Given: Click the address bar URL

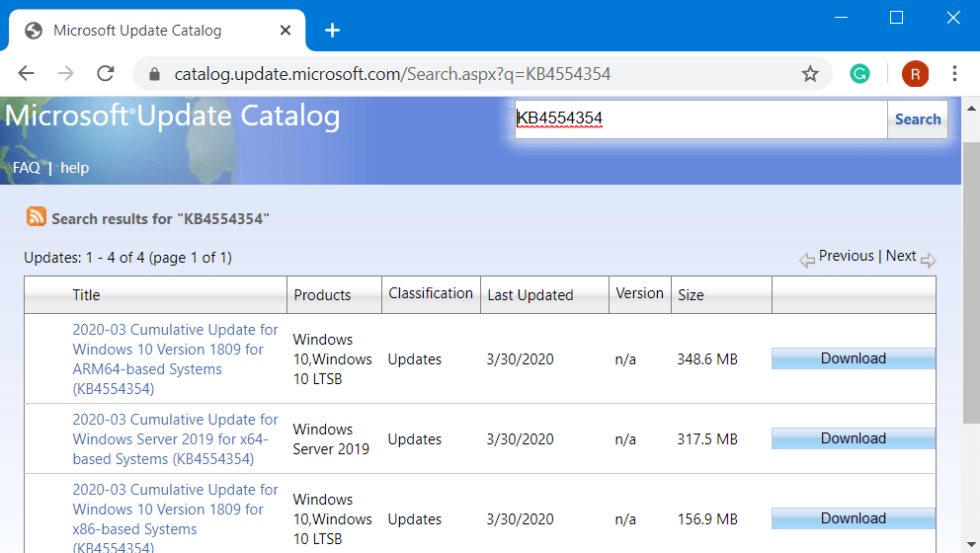Looking at the screenshot, I should pyautogui.click(x=392, y=74).
